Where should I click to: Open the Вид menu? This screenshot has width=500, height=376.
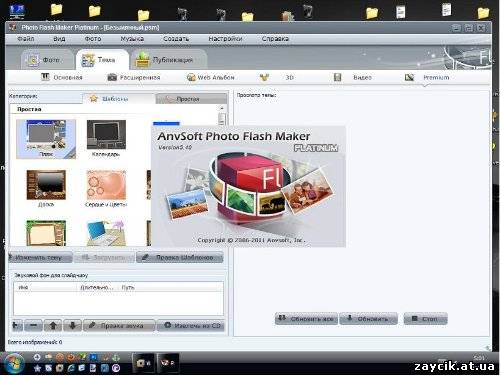[59, 39]
